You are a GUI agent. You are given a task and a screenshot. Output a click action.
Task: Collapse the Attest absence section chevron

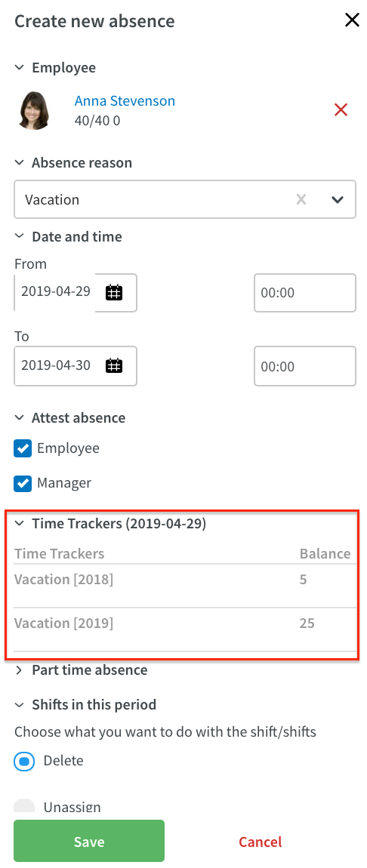pyautogui.click(x=20, y=417)
